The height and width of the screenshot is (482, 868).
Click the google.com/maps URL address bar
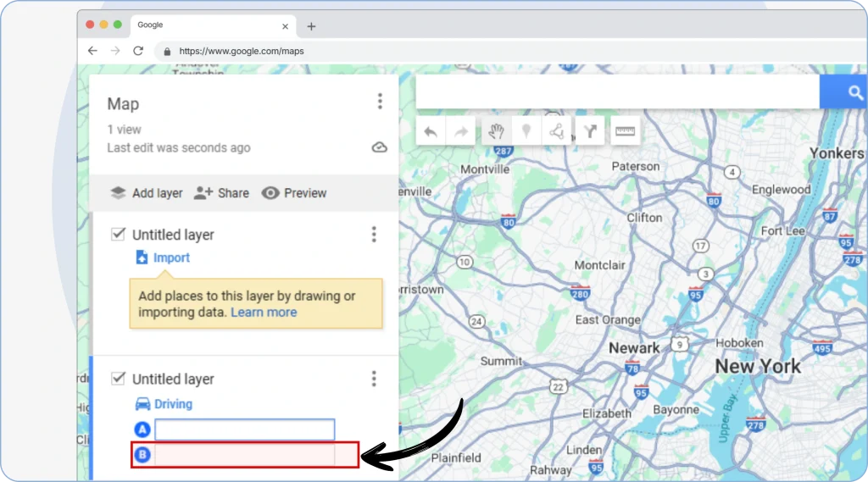[x=242, y=51]
